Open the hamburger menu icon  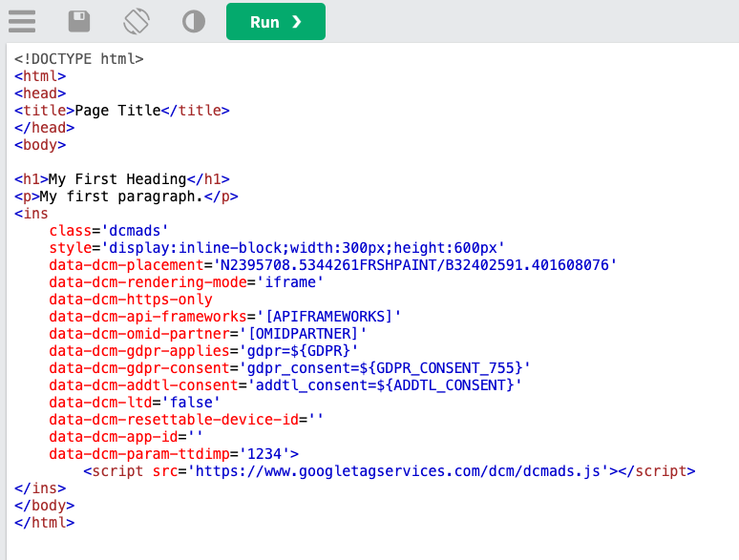[x=22, y=22]
